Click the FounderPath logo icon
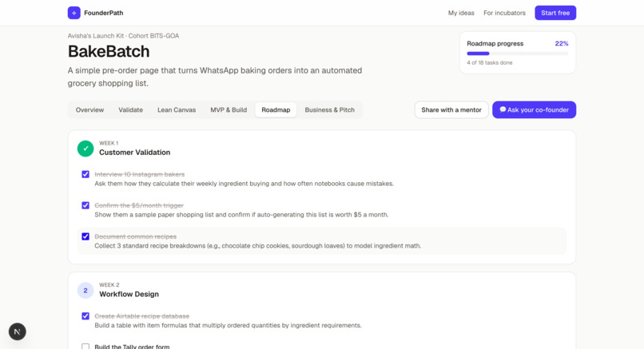Viewport: 644px width, 349px height. tap(74, 13)
